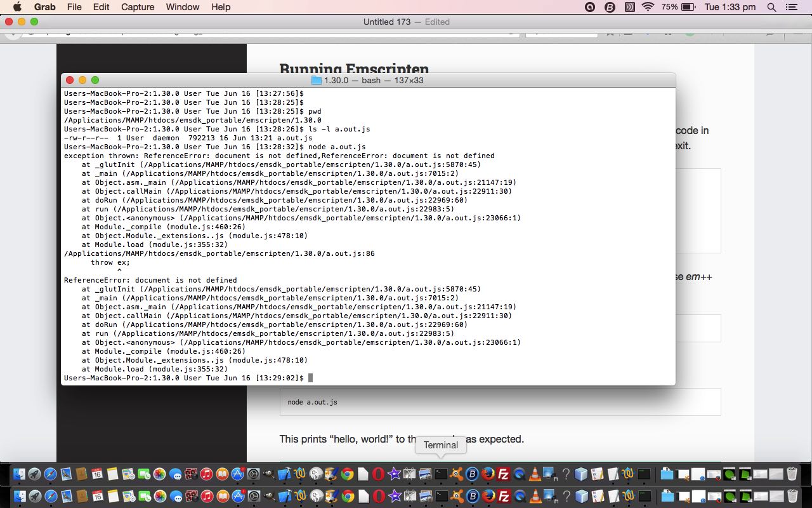Open the blue folder stack in upper Dock
Image resolution: width=812 pixels, height=508 pixels.
tap(667, 474)
